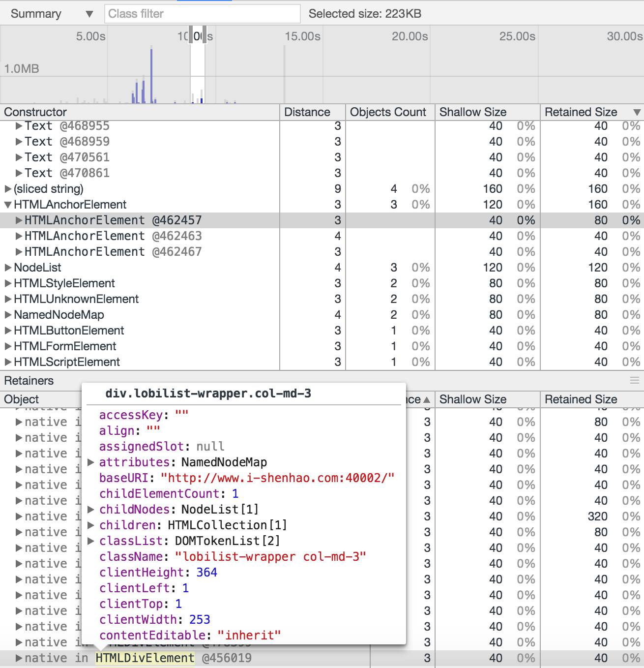Expand the Text @470561 row
This screenshot has height=668, width=644.
coord(19,157)
